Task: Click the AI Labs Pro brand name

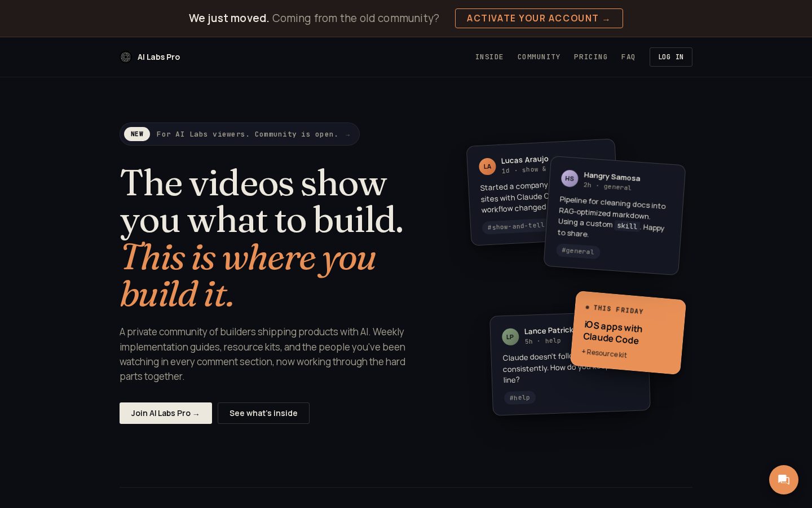Action: (x=159, y=57)
